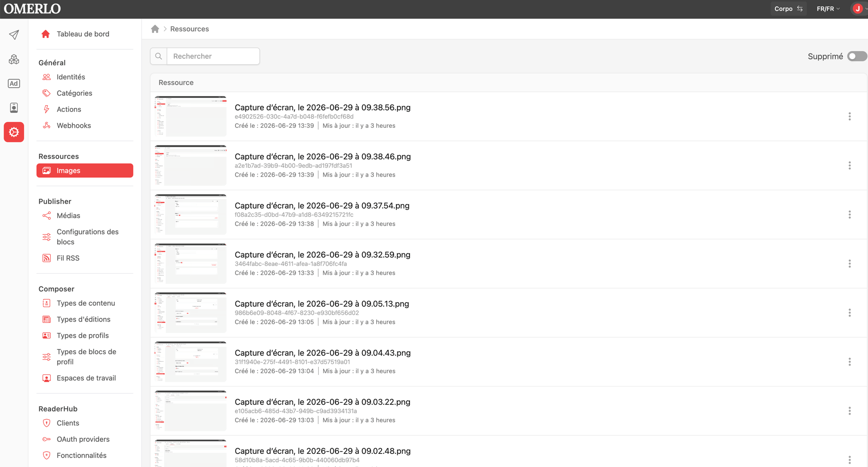Open the user avatar J menu

(857, 9)
